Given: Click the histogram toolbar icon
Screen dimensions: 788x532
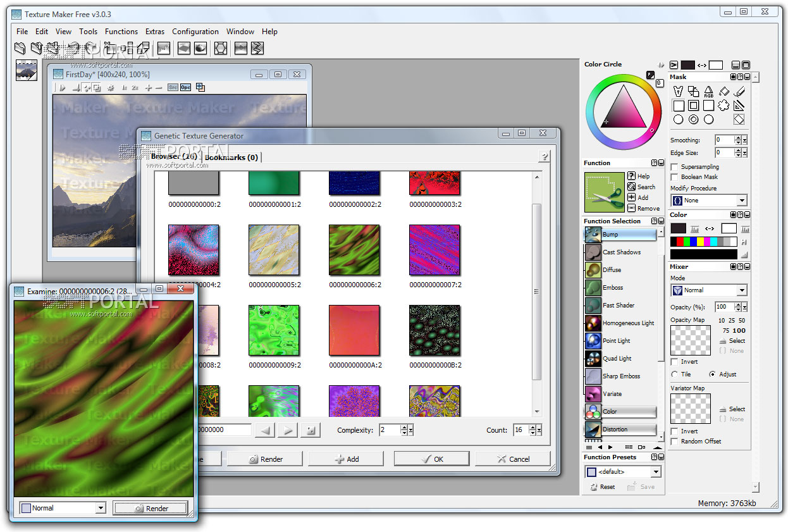Looking at the screenshot, I should tap(164, 48).
